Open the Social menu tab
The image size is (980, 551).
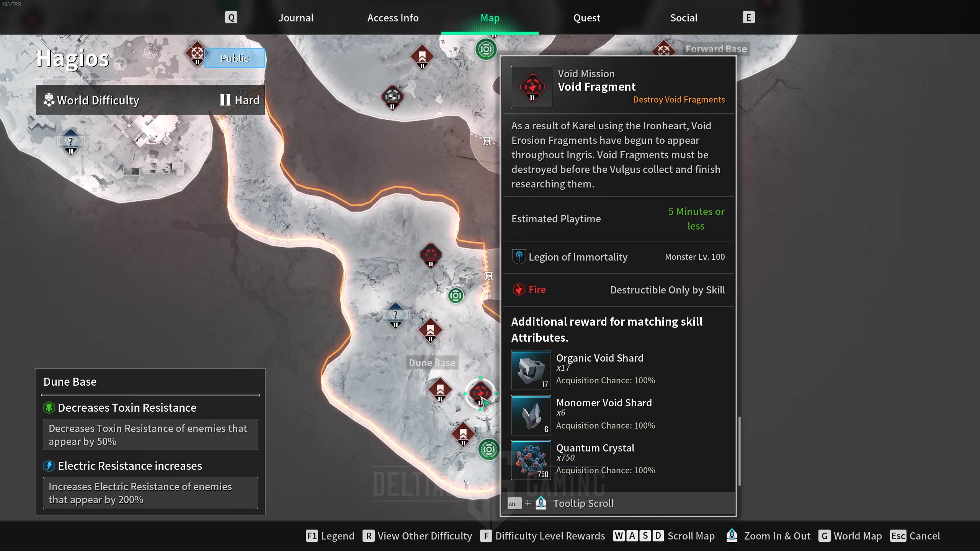[684, 18]
